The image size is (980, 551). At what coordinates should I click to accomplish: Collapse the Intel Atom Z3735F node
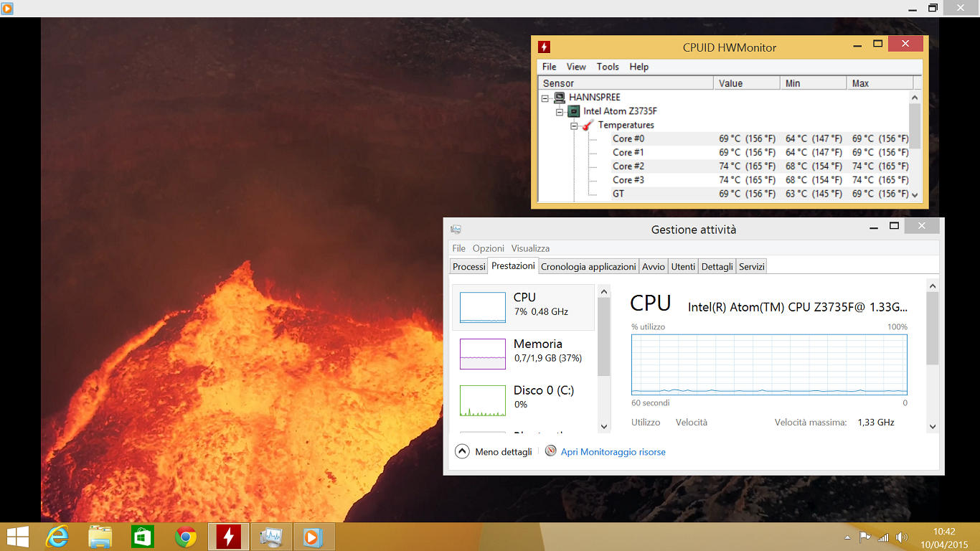pos(559,110)
